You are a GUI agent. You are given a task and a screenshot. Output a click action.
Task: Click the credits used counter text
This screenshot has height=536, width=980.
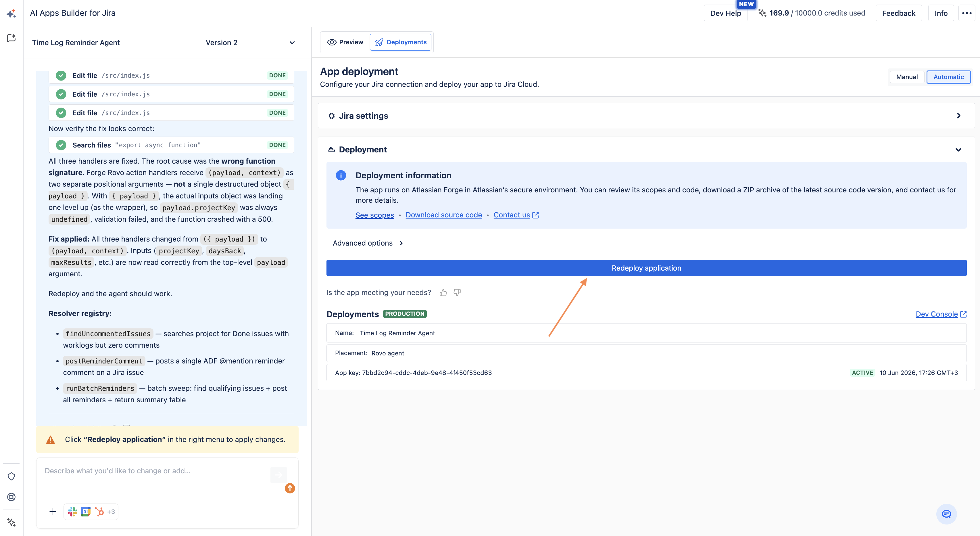click(817, 13)
